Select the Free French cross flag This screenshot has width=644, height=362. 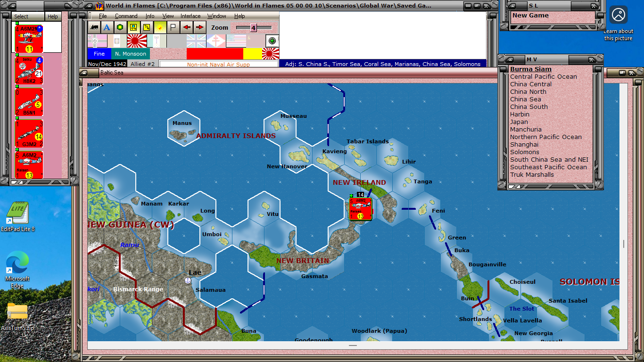[216, 41]
